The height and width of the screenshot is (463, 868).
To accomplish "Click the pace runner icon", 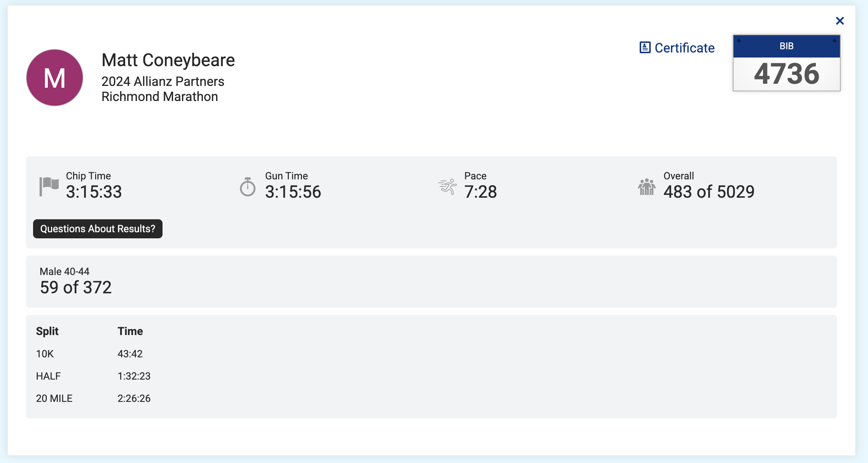I will click(x=447, y=187).
